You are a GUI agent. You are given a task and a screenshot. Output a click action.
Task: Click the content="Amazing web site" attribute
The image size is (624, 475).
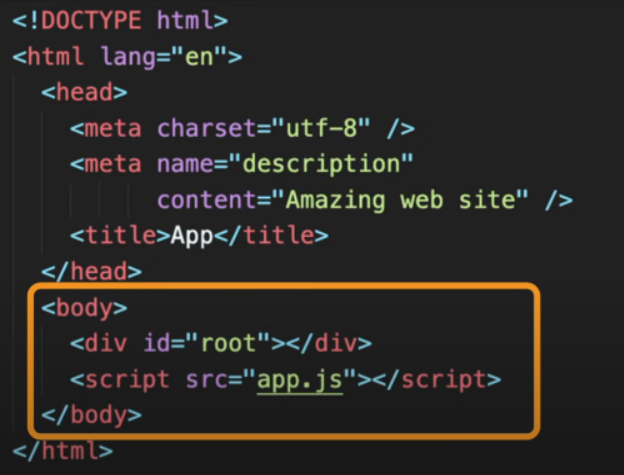pyautogui.click(x=343, y=200)
